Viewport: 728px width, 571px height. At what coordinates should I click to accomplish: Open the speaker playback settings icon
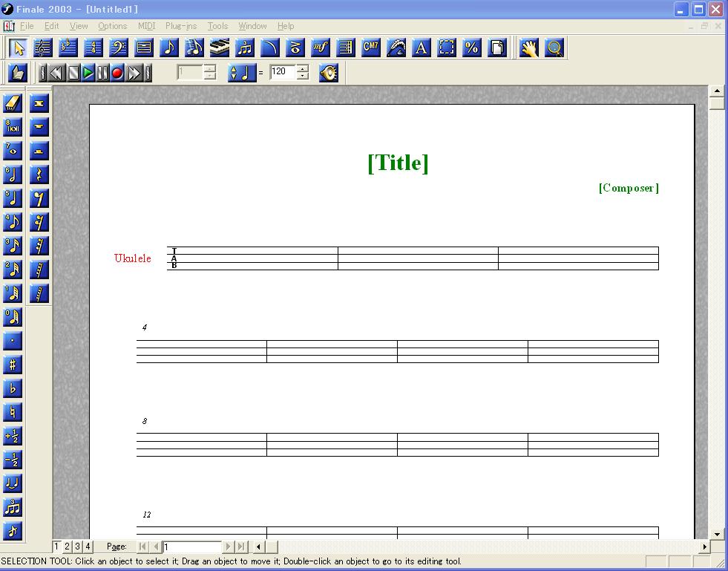(329, 73)
